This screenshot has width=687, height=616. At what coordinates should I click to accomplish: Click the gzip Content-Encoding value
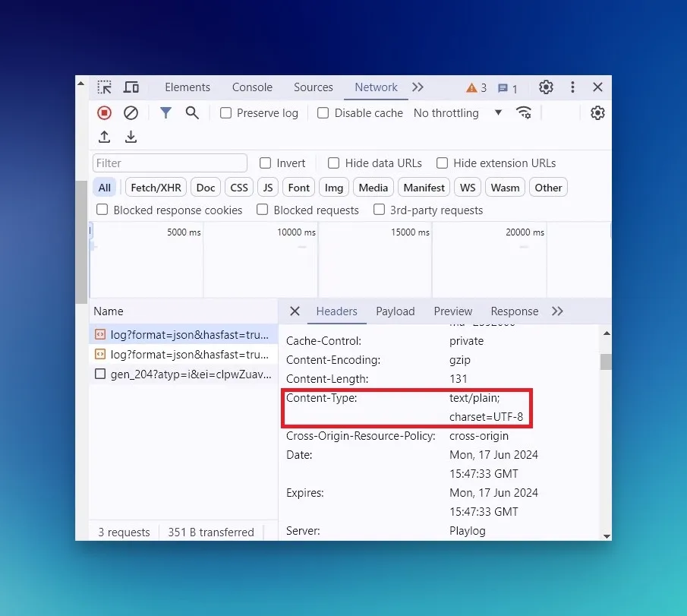[459, 360]
